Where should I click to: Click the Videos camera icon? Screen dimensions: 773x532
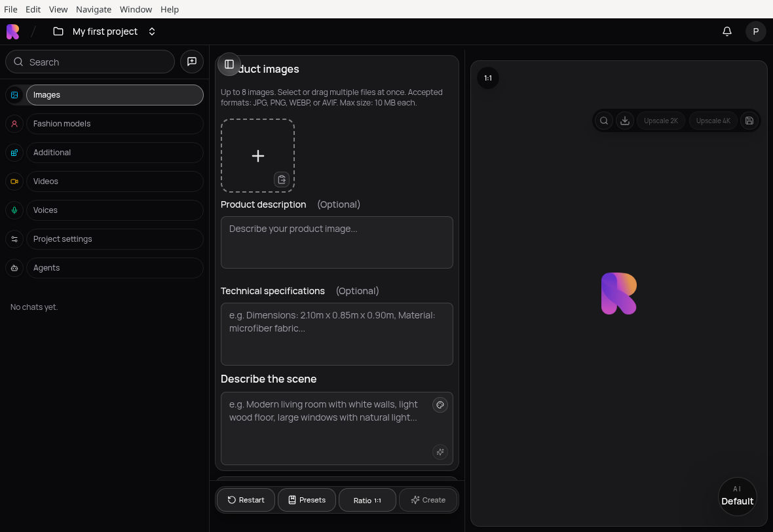pyautogui.click(x=14, y=181)
